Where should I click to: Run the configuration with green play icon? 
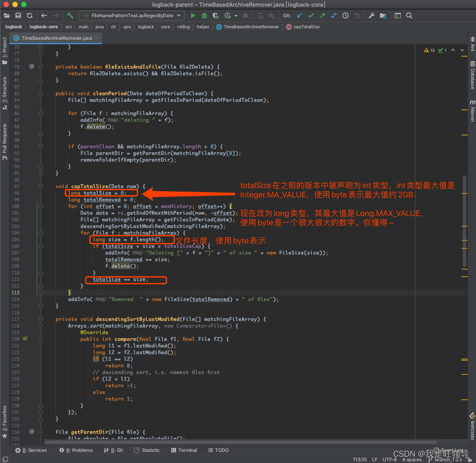tap(193, 15)
